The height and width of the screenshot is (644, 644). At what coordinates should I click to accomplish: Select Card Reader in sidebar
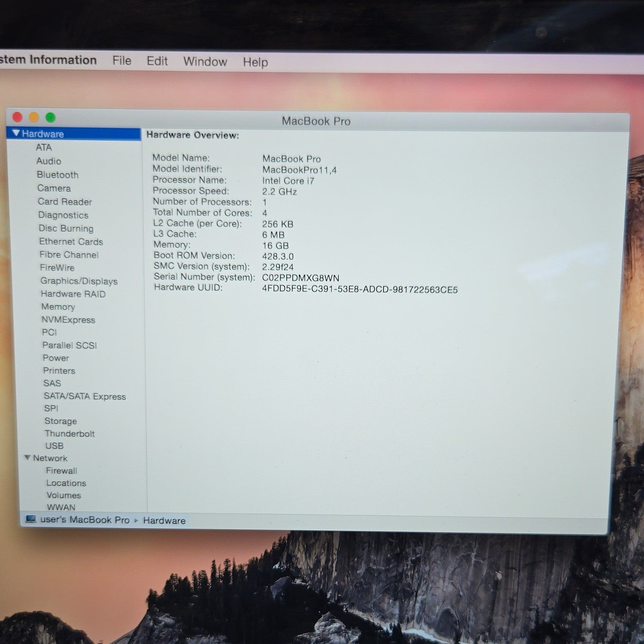tap(65, 201)
